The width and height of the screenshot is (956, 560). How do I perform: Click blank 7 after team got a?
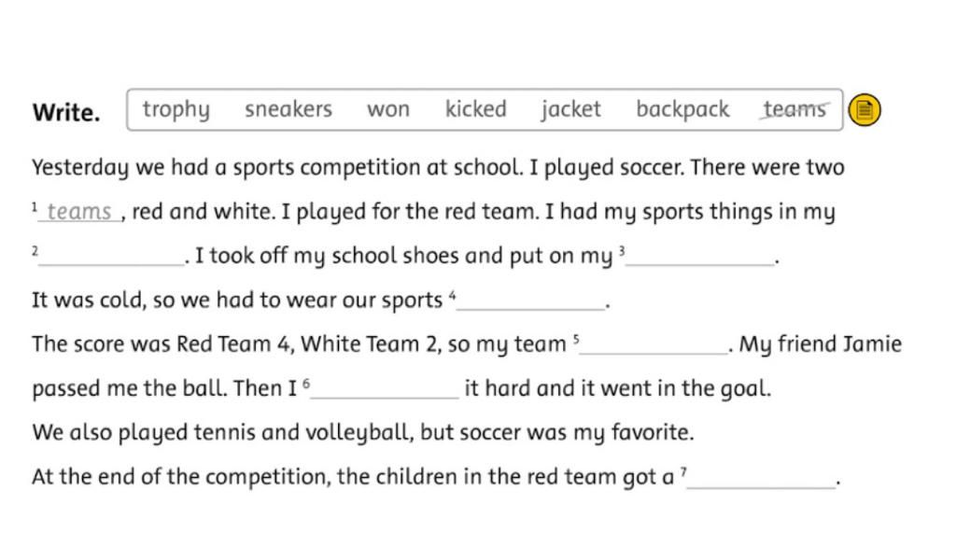tap(762, 477)
